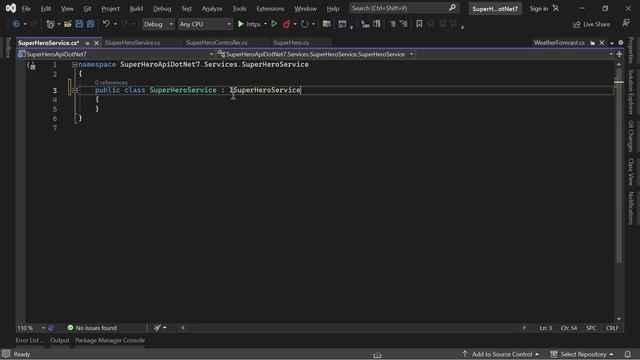Promote the WeatherForecast.cs preview tab to stay open
640x360 pixels.
(x=593, y=43)
